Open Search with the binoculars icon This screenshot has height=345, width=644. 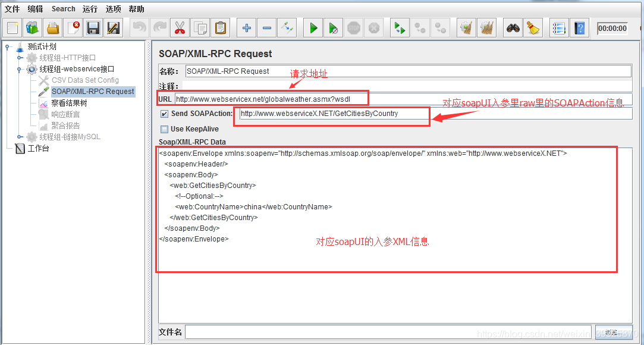point(513,28)
